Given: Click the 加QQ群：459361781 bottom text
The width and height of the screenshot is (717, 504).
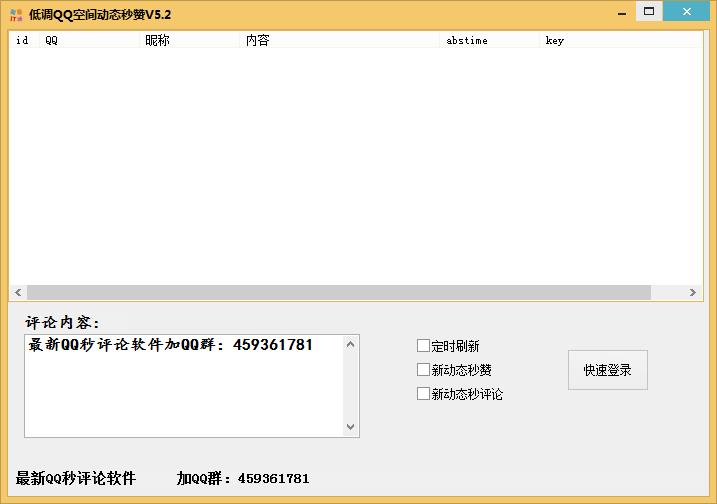Looking at the screenshot, I should click(x=243, y=478).
